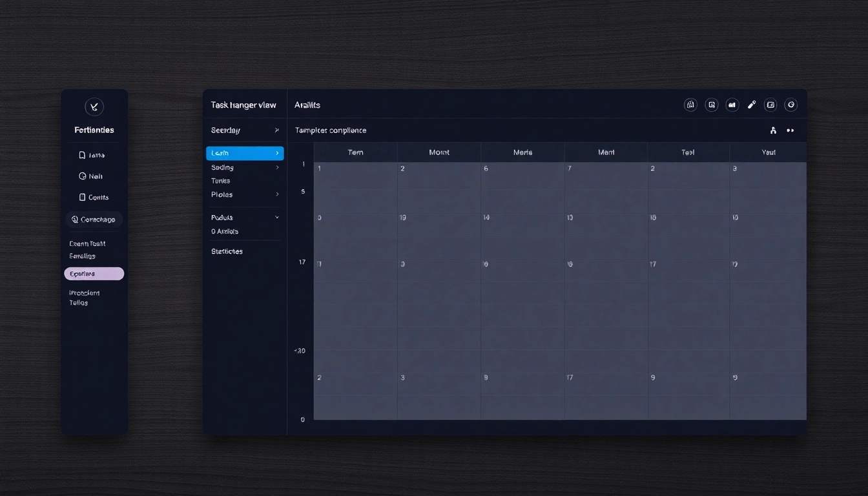868x496 pixels.
Task: Click the user icon near Tamplter compliance
Action: point(773,130)
